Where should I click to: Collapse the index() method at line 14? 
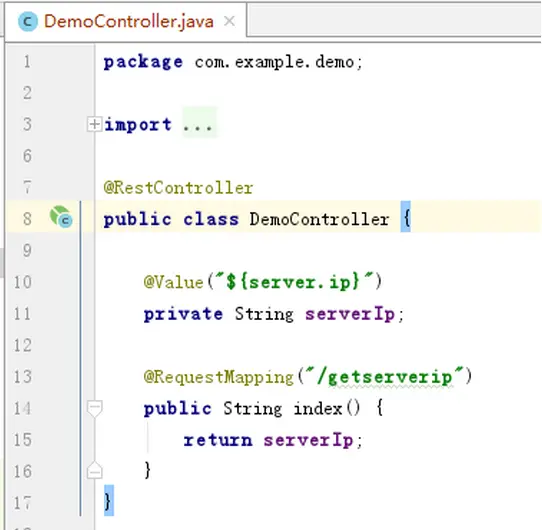94,408
